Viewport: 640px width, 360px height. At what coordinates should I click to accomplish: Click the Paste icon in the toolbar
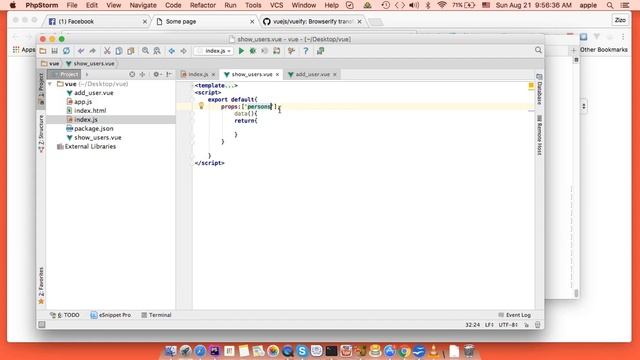[x=131, y=51]
